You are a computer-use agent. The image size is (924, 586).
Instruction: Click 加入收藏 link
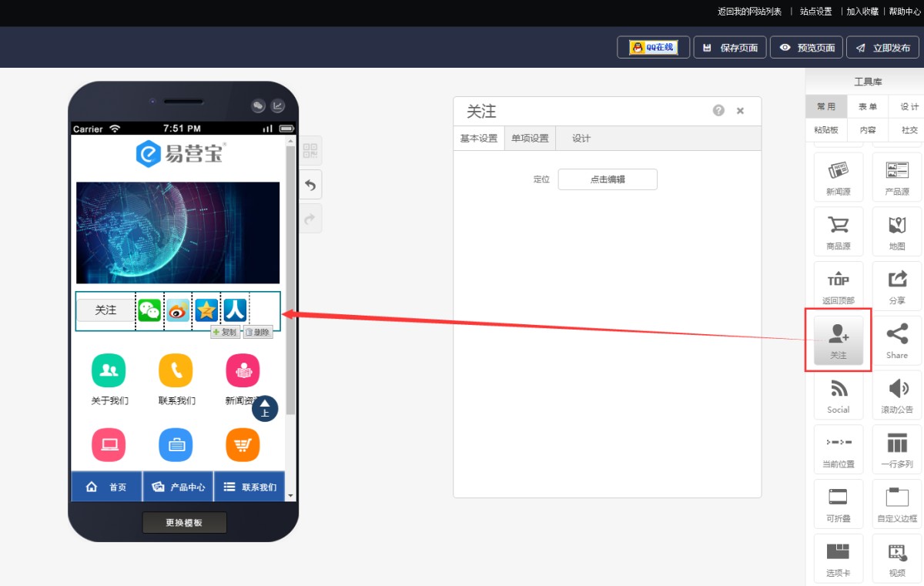(862, 12)
